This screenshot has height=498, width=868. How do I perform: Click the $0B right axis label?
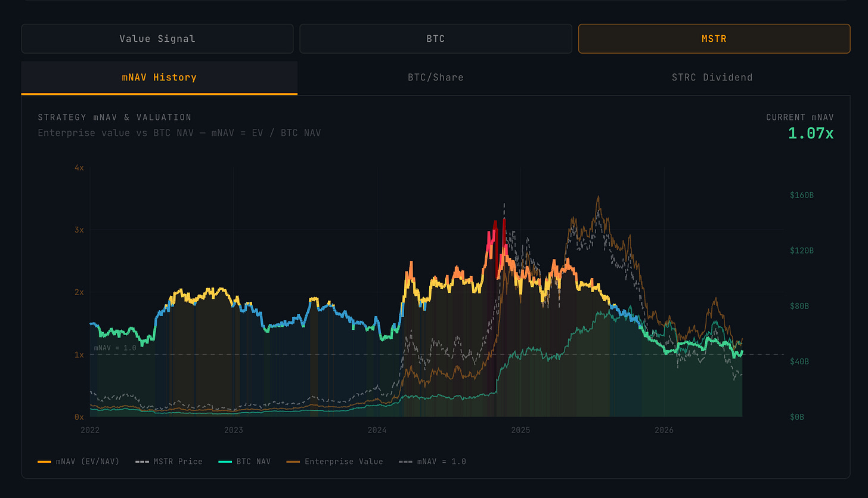(798, 417)
